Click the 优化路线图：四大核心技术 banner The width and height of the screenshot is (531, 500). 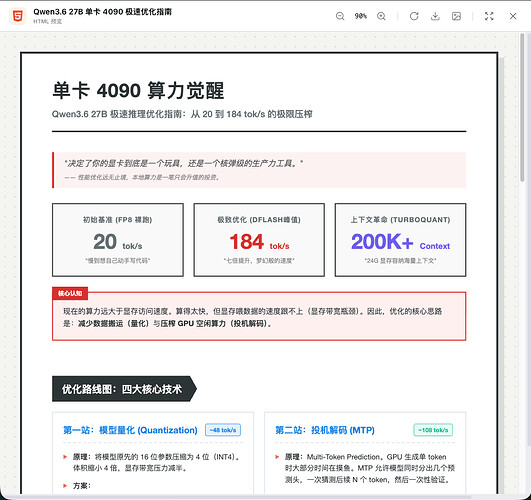(124, 389)
